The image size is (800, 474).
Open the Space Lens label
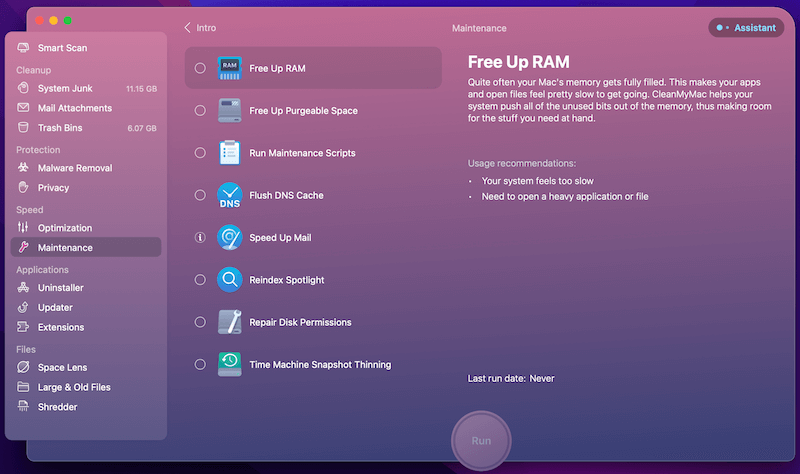pyautogui.click(x=62, y=367)
